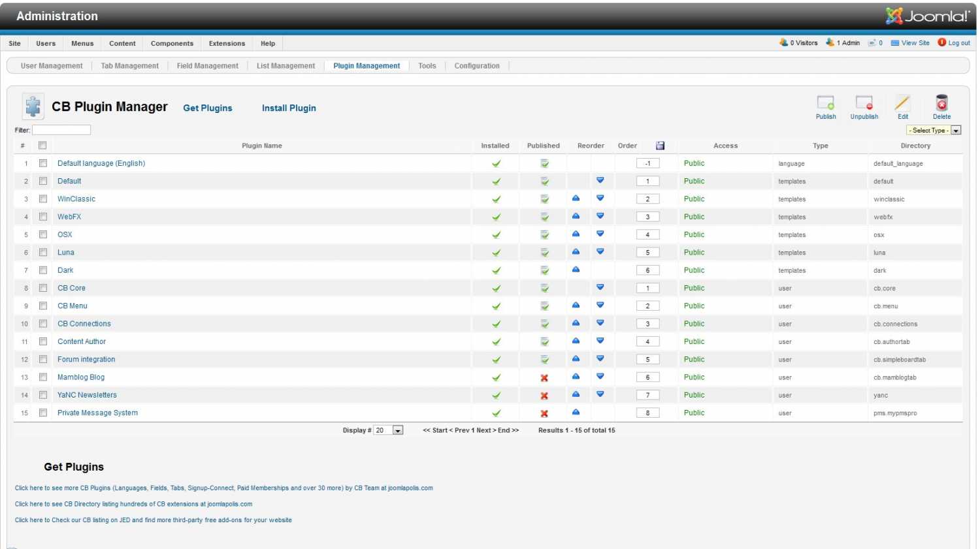Click the Get Plugins link
980x549 pixels.
208,108
